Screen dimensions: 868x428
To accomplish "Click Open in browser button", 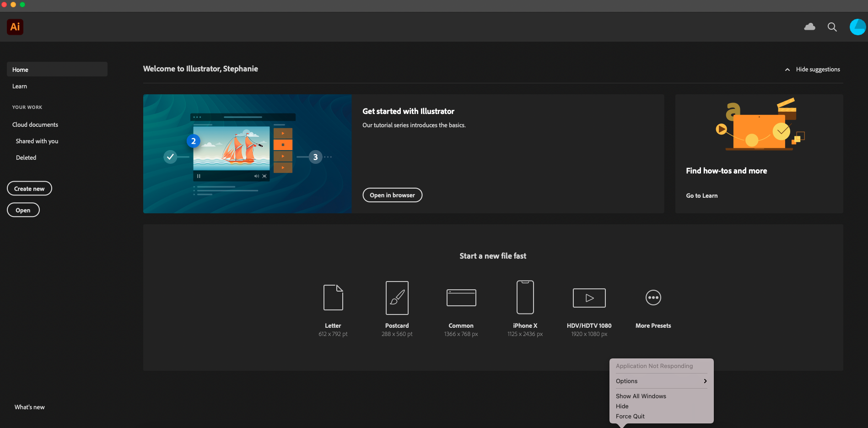I will pyautogui.click(x=393, y=195).
